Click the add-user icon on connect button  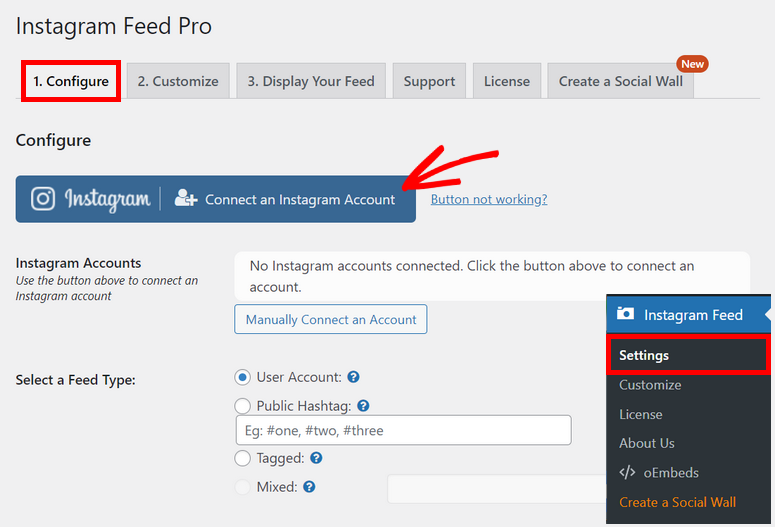[186, 198]
